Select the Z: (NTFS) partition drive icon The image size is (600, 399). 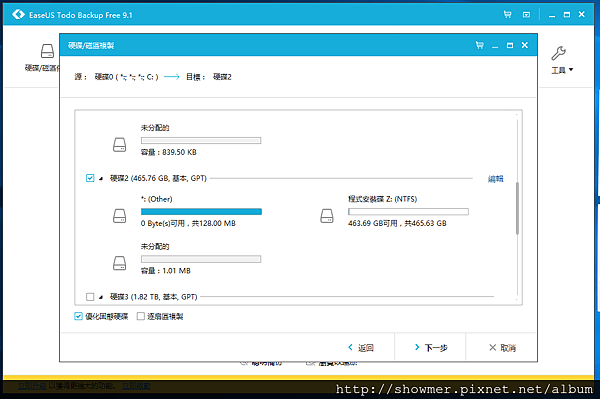(x=327, y=216)
